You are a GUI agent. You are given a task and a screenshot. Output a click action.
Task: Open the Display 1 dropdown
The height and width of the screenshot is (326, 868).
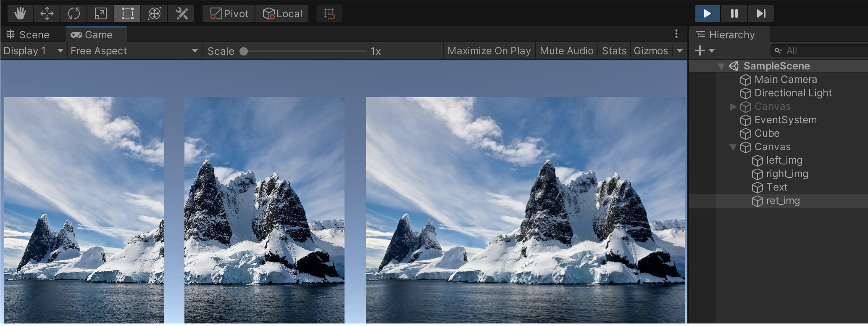(x=33, y=51)
